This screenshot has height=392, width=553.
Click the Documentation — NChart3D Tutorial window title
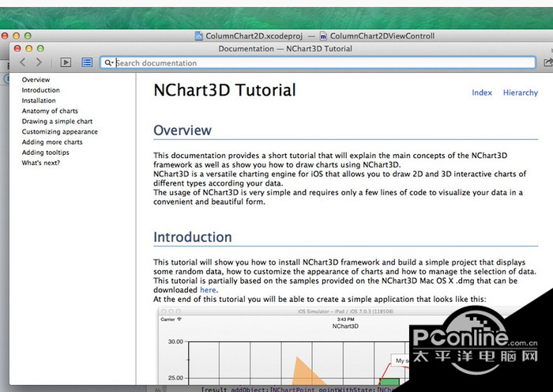tap(285, 49)
